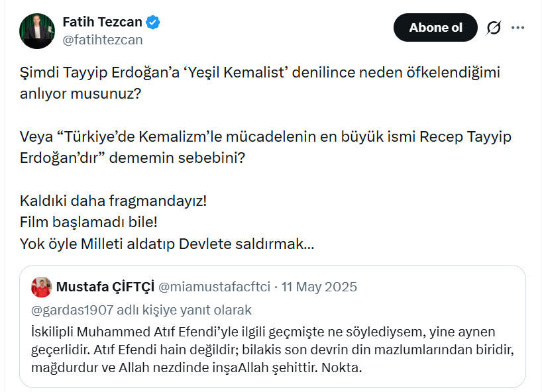Click the 'Yok öyle Milleti aldatıp' line
The image size is (542, 392).
[x=167, y=243]
